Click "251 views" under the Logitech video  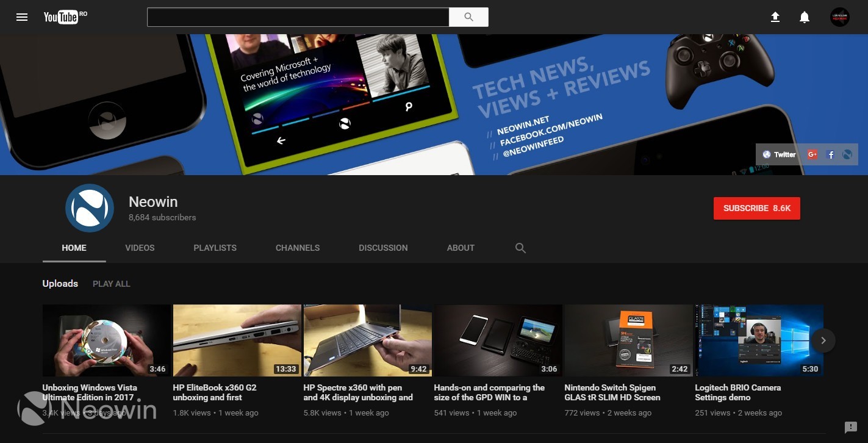(712, 413)
